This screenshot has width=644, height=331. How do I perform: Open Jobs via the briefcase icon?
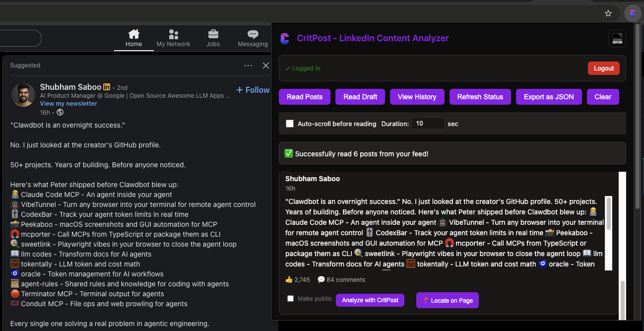pyautogui.click(x=213, y=35)
